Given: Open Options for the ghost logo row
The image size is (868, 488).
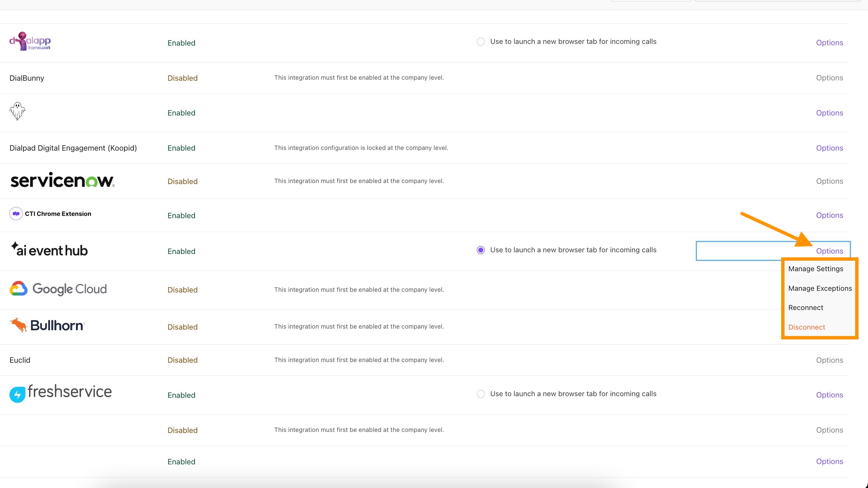Looking at the screenshot, I should [x=829, y=113].
